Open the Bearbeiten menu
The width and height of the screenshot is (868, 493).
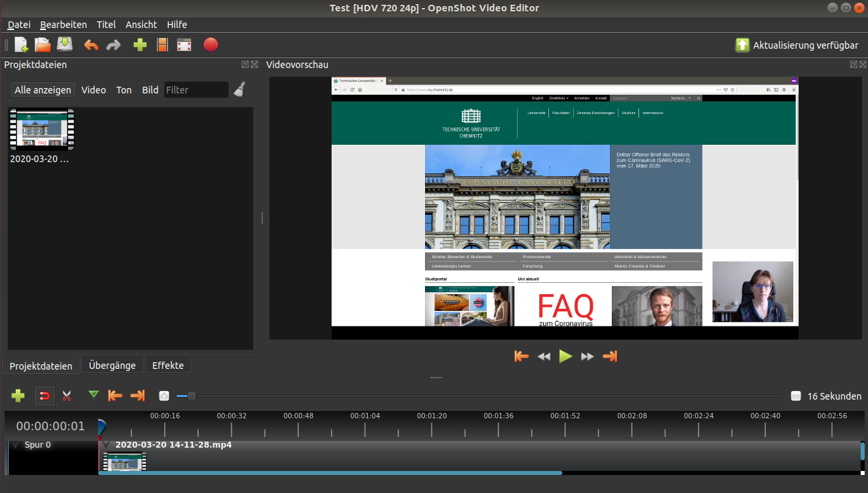[63, 25]
